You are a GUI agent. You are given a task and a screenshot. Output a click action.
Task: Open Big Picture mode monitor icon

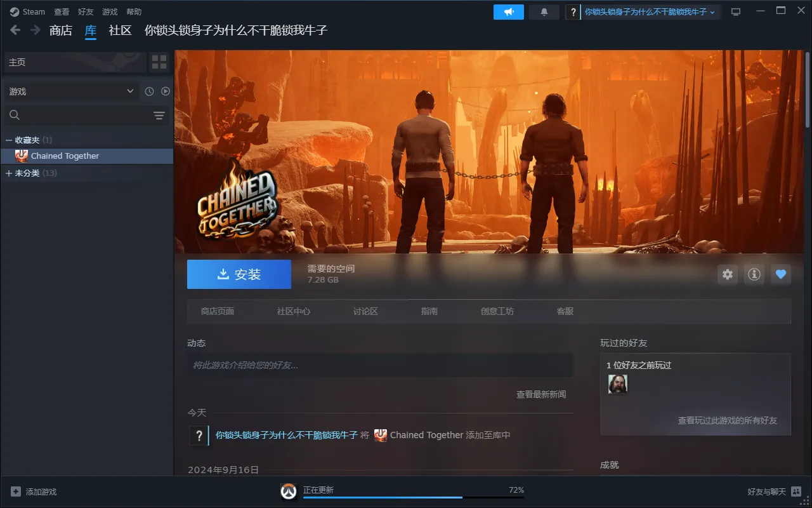[x=736, y=12]
